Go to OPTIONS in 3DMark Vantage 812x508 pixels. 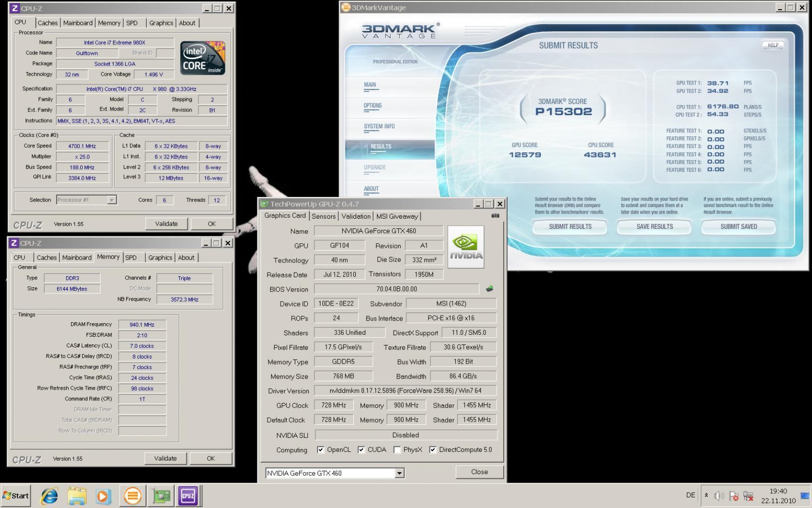pos(372,106)
